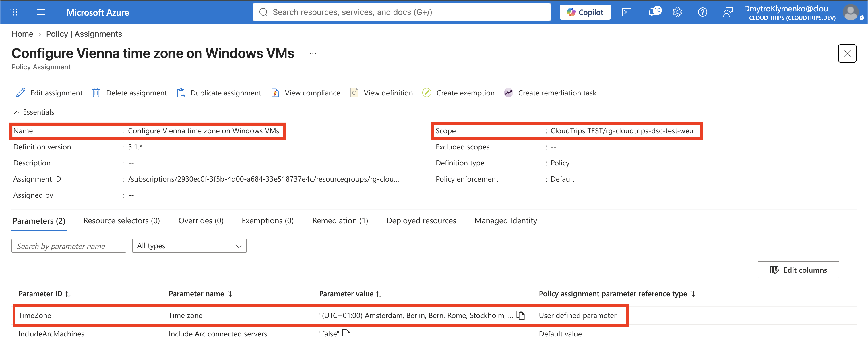Open the account avatar picture
This screenshot has width=868, height=358.
pyautogui.click(x=850, y=12)
